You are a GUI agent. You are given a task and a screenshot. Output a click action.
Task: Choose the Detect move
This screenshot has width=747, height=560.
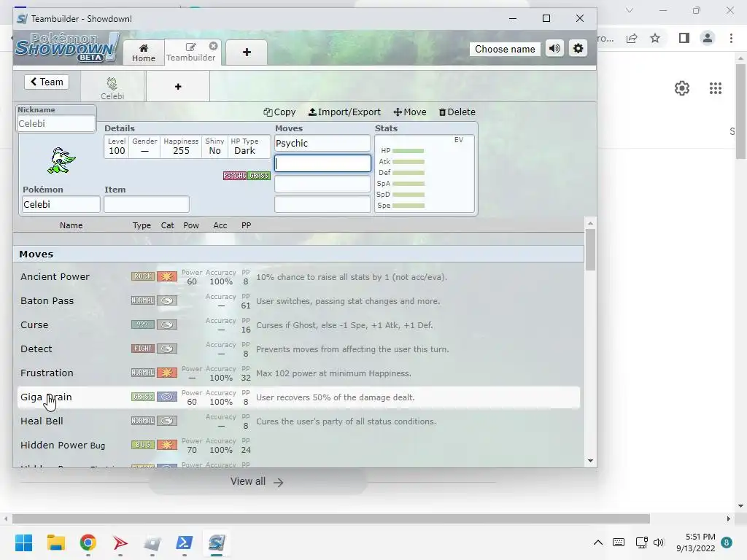298,349
